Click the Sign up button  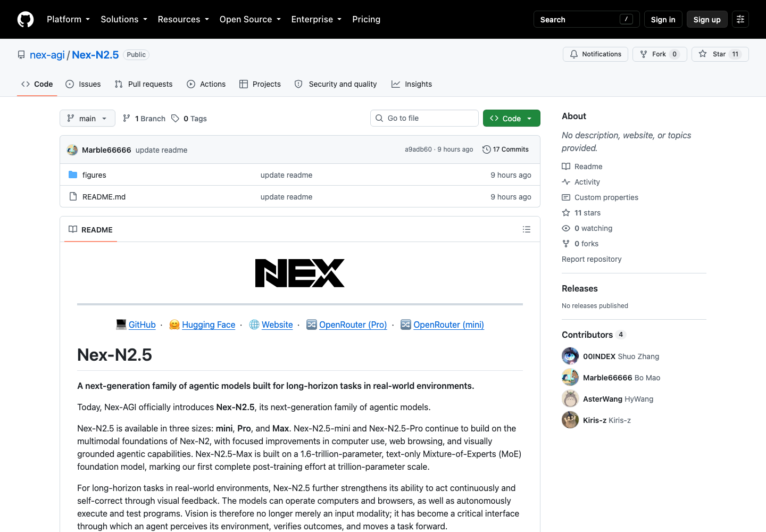click(x=707, y=19)
